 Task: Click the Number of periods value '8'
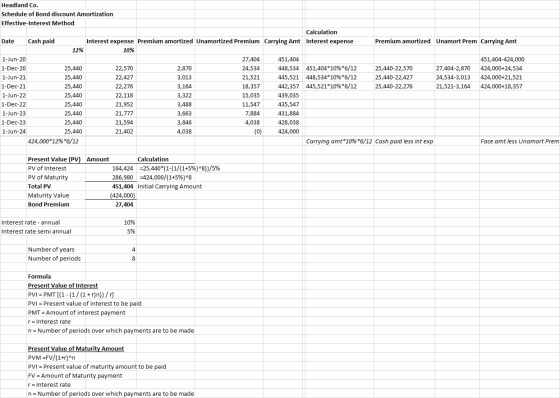pyautogui.click(x=133, y=259)
